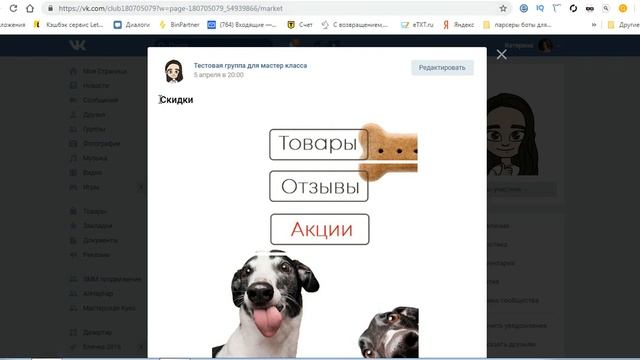The width and height of the screenshot is (640, 360).
Task: Click the bone-shaped cookie image
Action: point(389,152)
